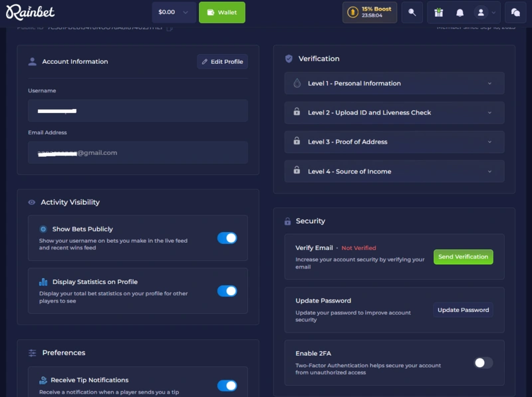Click inside the Username field

(x=138, y=110)
